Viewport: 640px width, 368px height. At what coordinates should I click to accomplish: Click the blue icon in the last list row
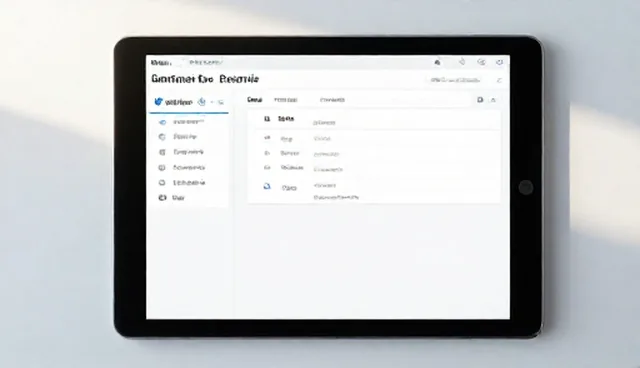(x=267, y=186)
